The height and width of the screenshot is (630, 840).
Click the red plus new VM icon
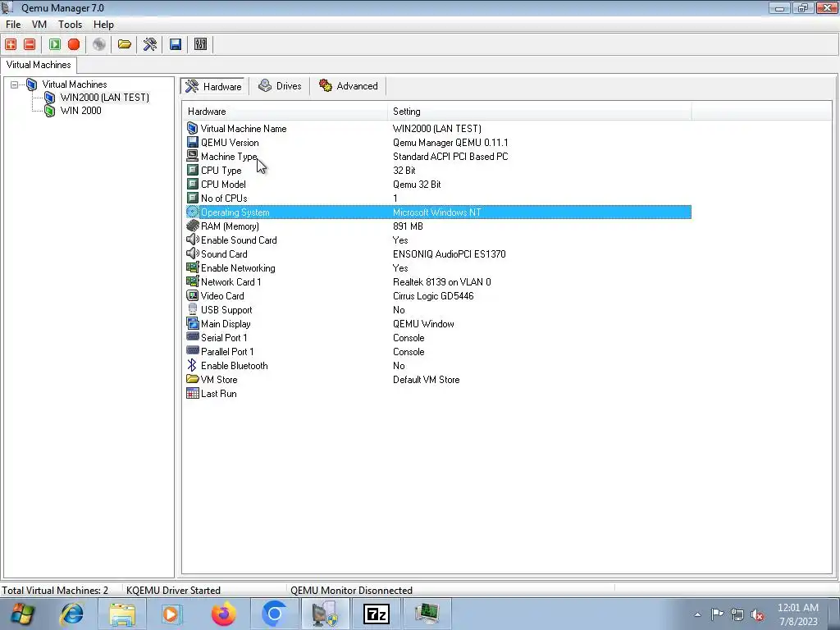coord(11,44)
